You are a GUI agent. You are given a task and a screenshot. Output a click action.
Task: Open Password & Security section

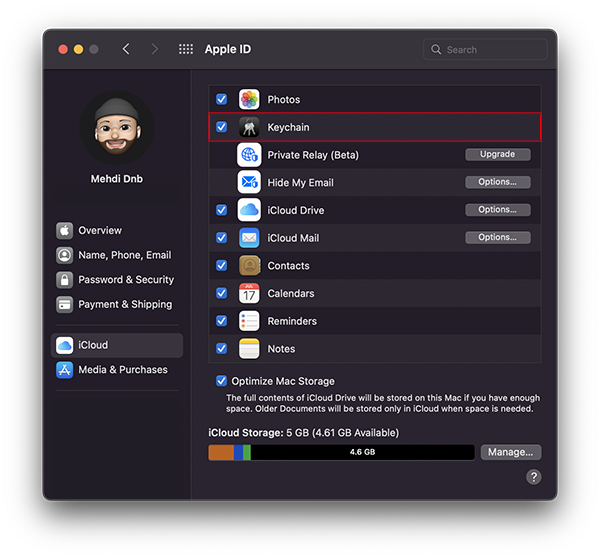117,280
